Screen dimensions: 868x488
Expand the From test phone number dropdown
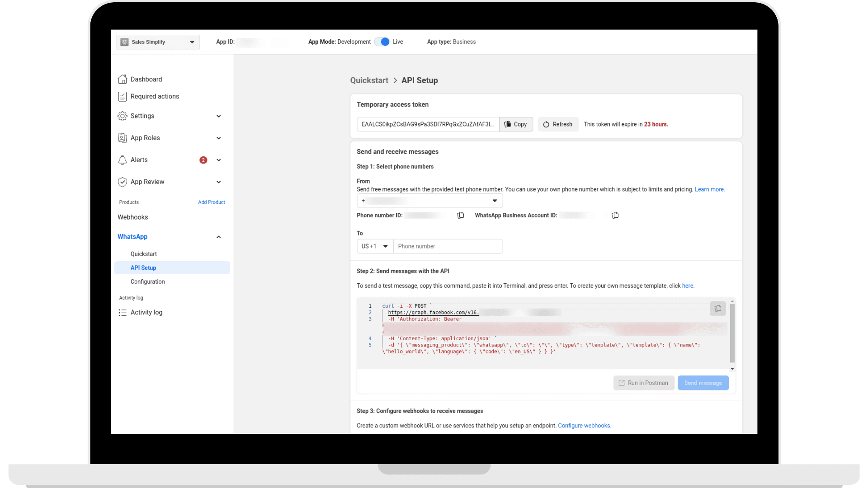(x=495, y=201)
